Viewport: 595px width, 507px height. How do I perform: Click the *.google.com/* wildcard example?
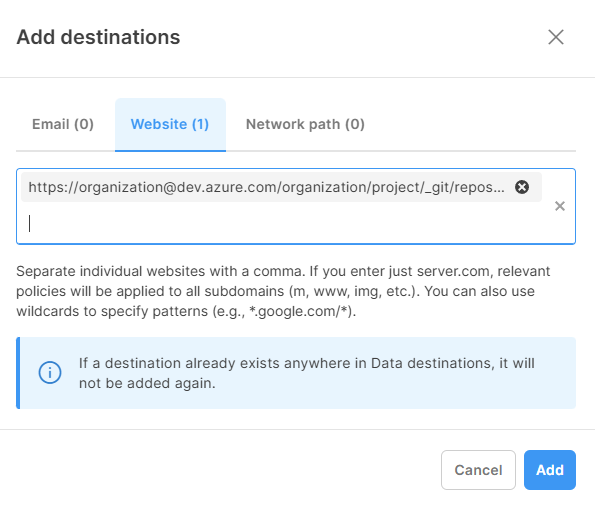coord(301,311)
